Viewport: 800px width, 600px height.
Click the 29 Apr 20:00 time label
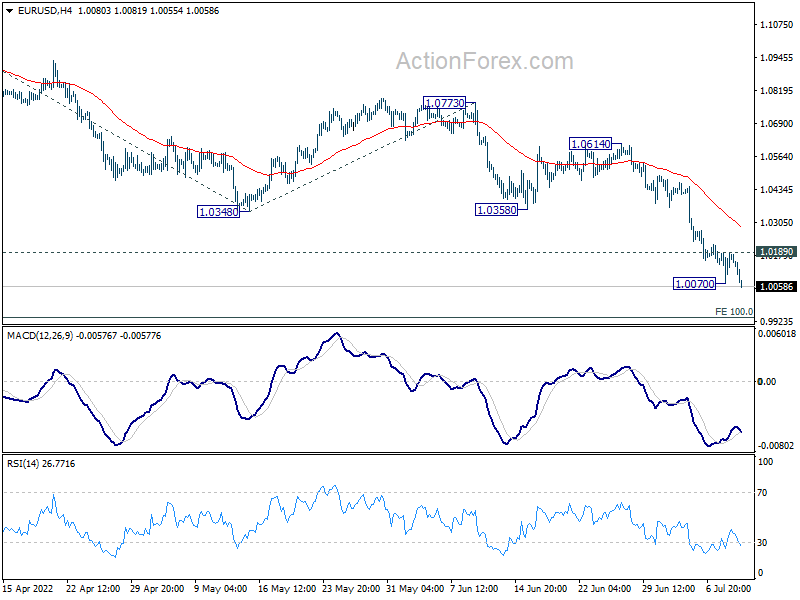pyautogui.click(x=157, y=589)
